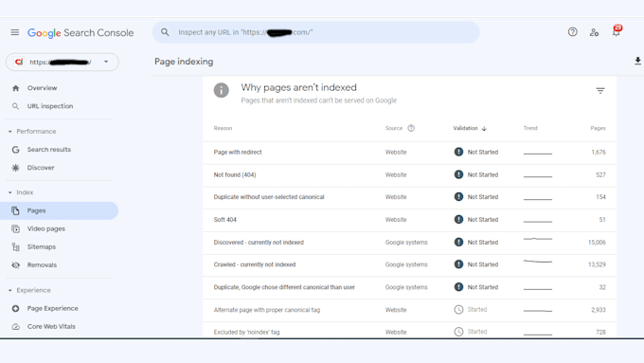Click the 1,676 pages count
This screenshot has width=644, height=363.
(599, 152)
